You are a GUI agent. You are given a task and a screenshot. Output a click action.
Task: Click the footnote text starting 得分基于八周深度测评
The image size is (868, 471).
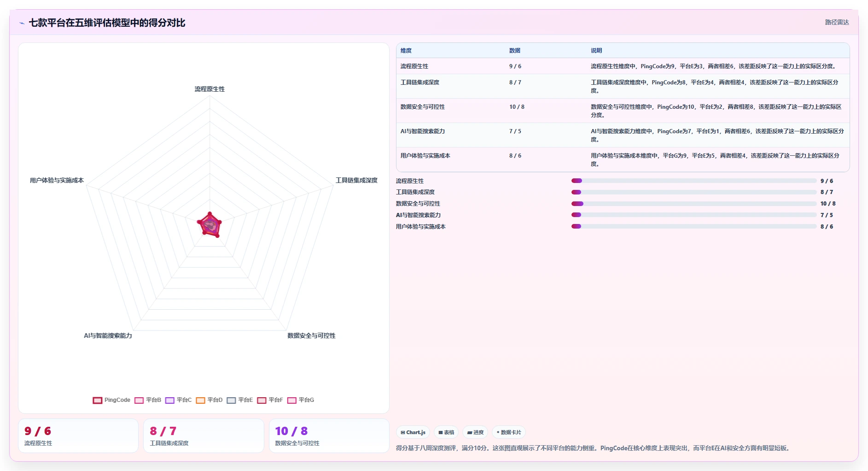tap(593, 448)
